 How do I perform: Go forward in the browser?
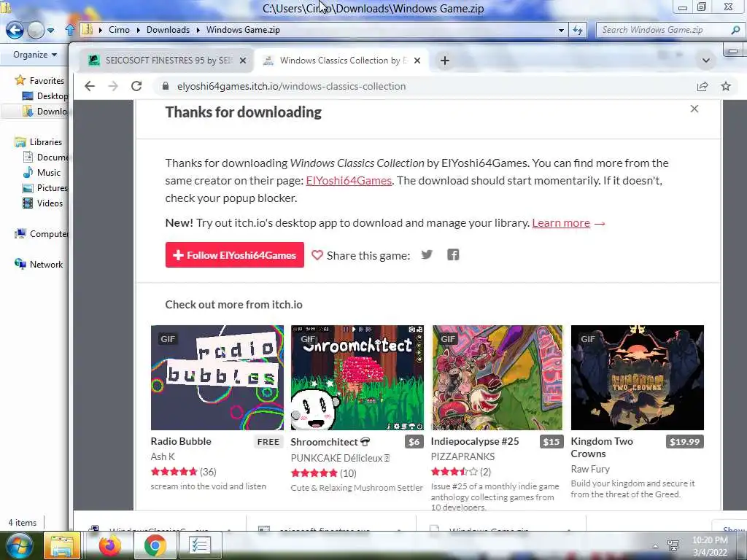tap(113, 86)
